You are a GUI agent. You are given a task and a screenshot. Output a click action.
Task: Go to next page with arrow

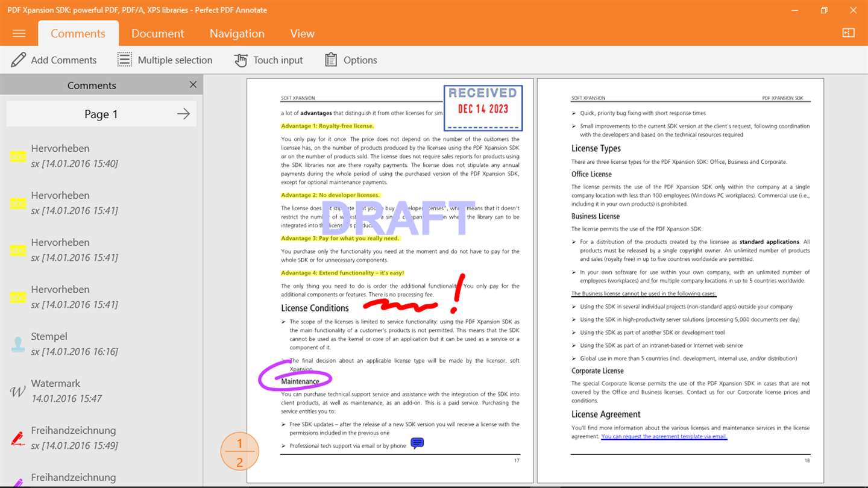pyautogui.click(x=183, y=114)
